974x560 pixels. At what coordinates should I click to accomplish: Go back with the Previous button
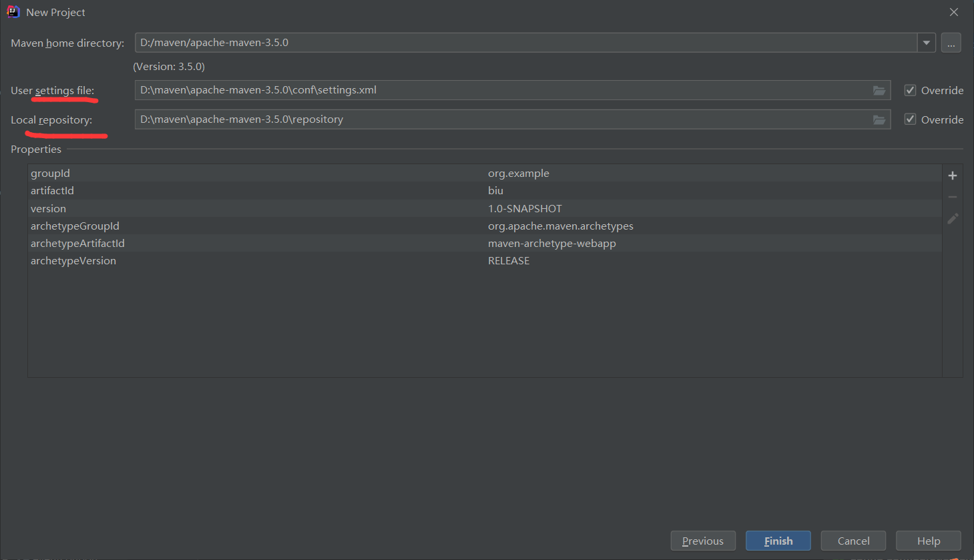pos(703,541)
